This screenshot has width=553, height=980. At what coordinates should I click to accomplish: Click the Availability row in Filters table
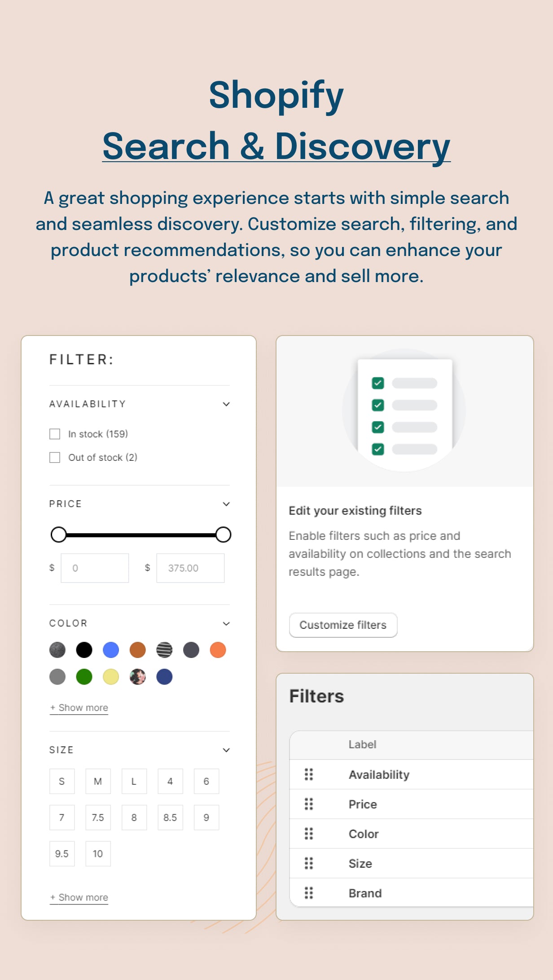point(411,774)
